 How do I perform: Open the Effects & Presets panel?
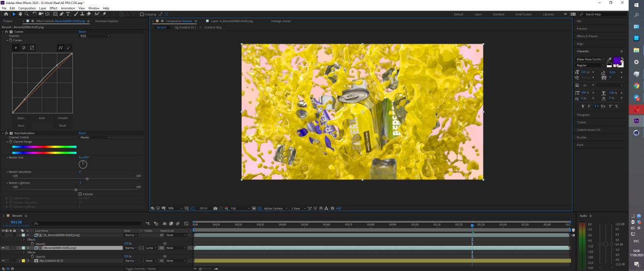587,36
